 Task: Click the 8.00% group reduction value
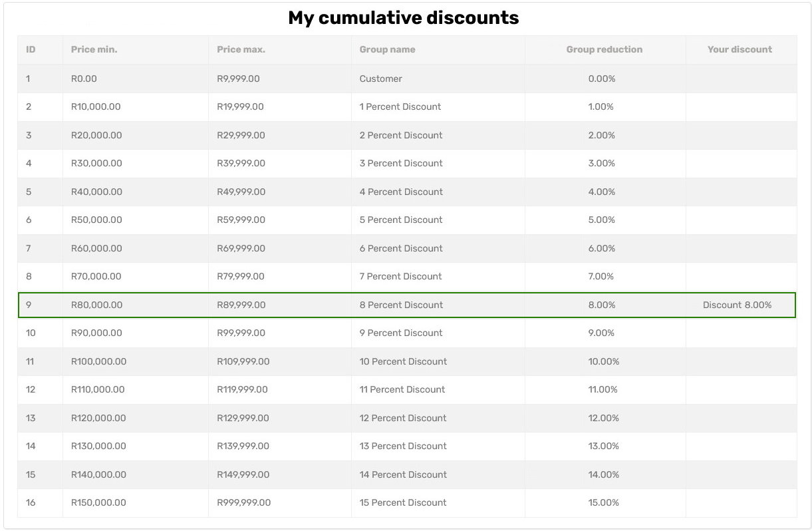click(x=602, y=305)
